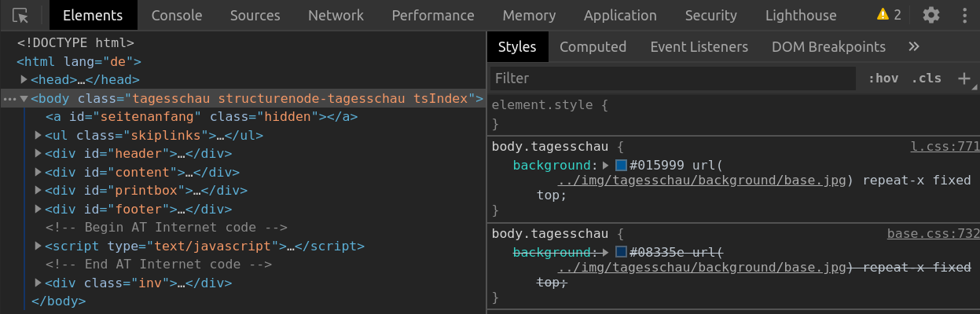Switch to the Network tab
Screen dimensions: 980x314
click(x=336, y=15)
